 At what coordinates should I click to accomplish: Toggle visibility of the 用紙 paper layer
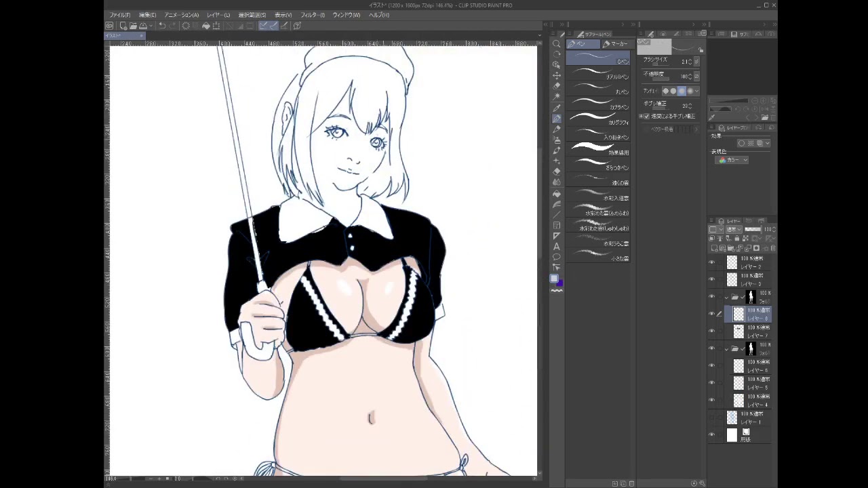pyautogui.click(x=711, y=435)
